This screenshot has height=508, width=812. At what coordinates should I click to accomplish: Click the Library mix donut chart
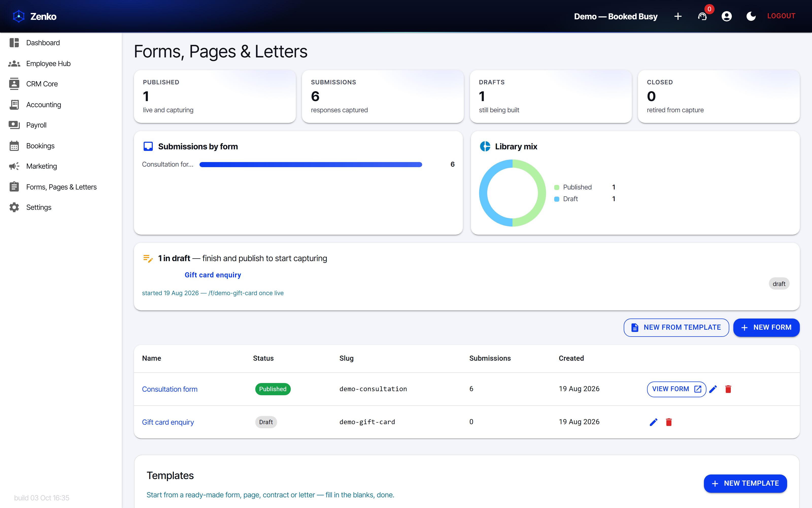coord(512,193)
